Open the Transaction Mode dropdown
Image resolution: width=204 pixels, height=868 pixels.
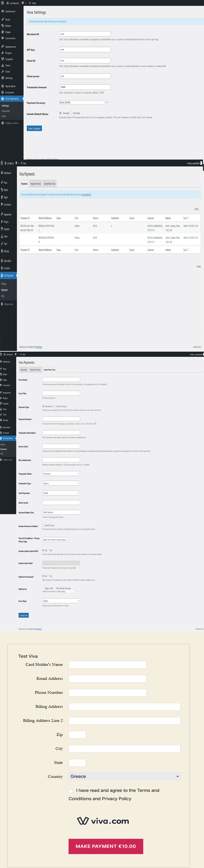point(61,474)
